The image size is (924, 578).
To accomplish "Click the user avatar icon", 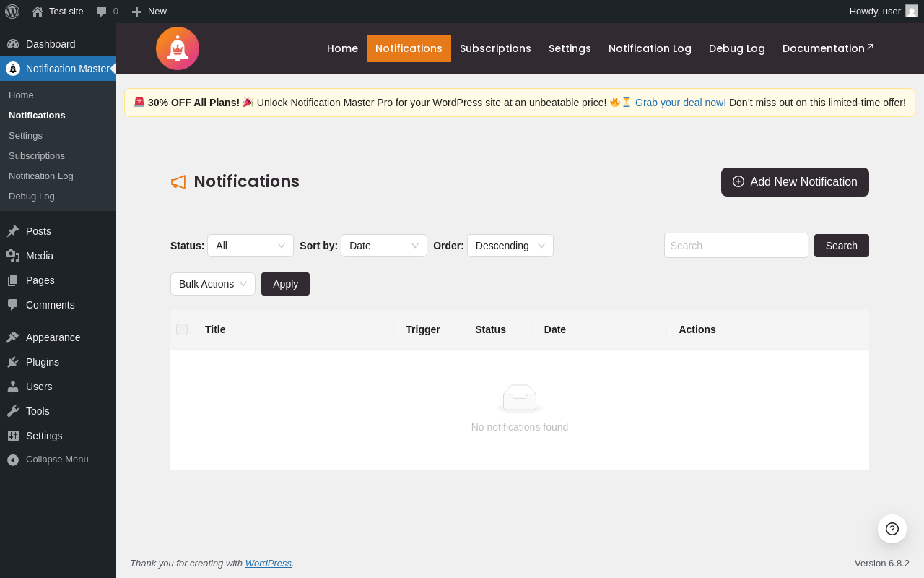I will click(x=912, y=11).
